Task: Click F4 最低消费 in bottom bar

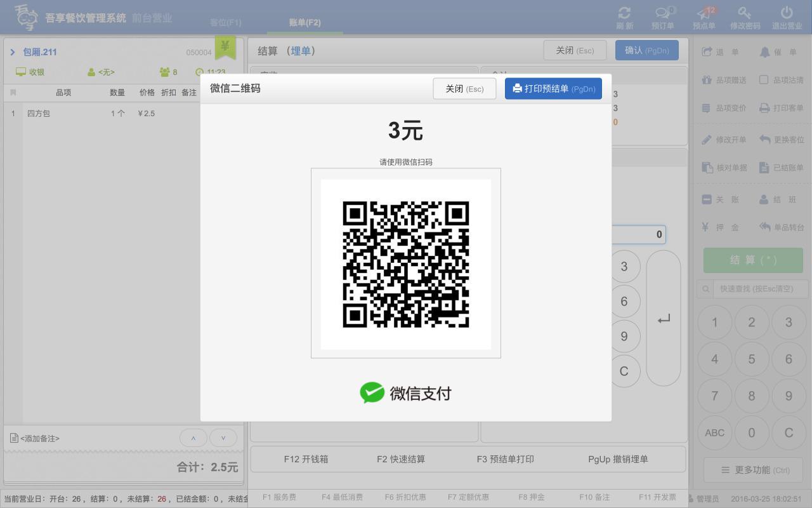Action: pyautogui.click(x=342, y=497)
